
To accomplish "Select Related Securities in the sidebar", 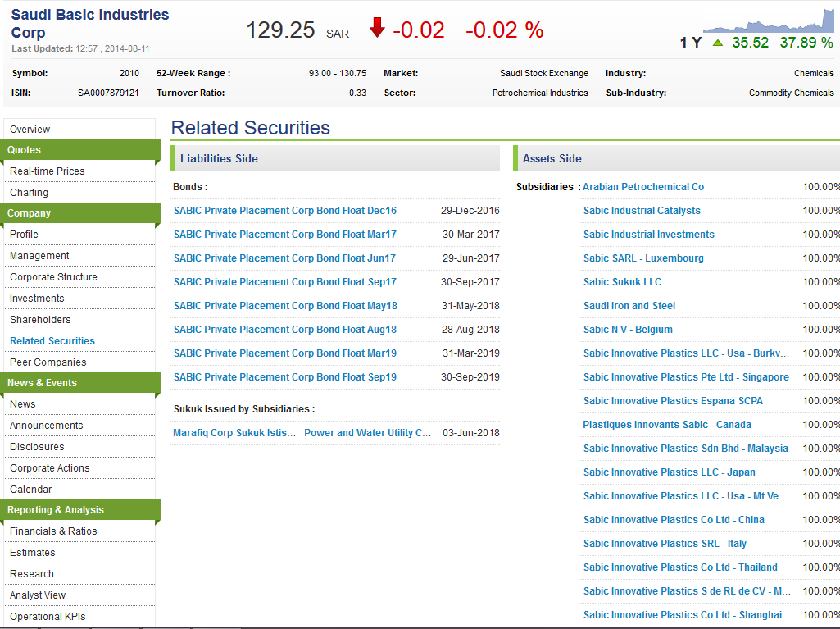I will [52, 341].
